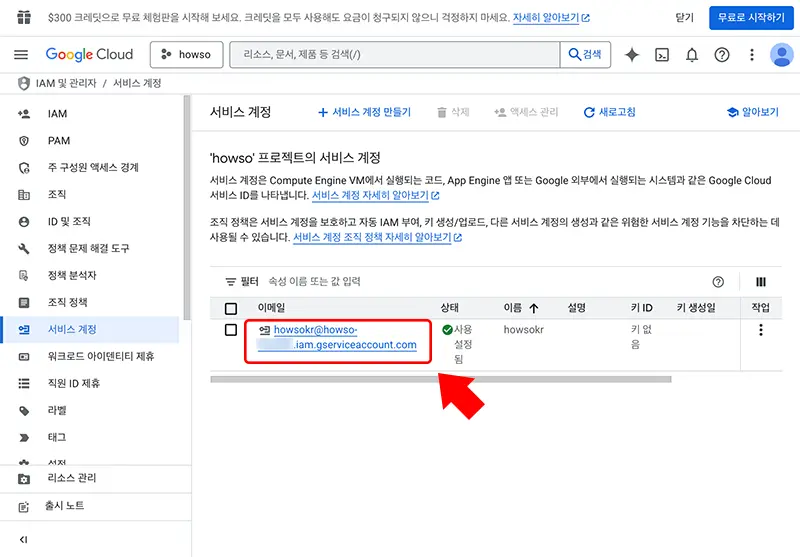The width and height of the screenshot is (800, 557).
Task: Click the howsokr name cell
Action: [x=523, y=330]
